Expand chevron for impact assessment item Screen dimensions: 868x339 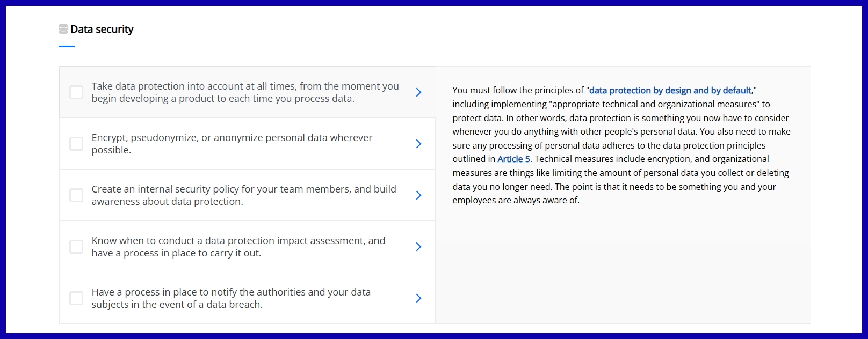pos(418,247)
